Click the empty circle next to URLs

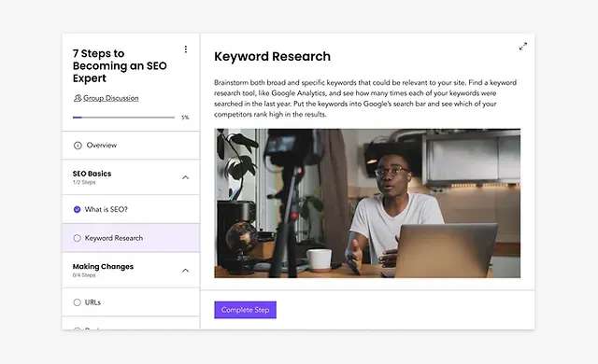(x=77, y=302)
